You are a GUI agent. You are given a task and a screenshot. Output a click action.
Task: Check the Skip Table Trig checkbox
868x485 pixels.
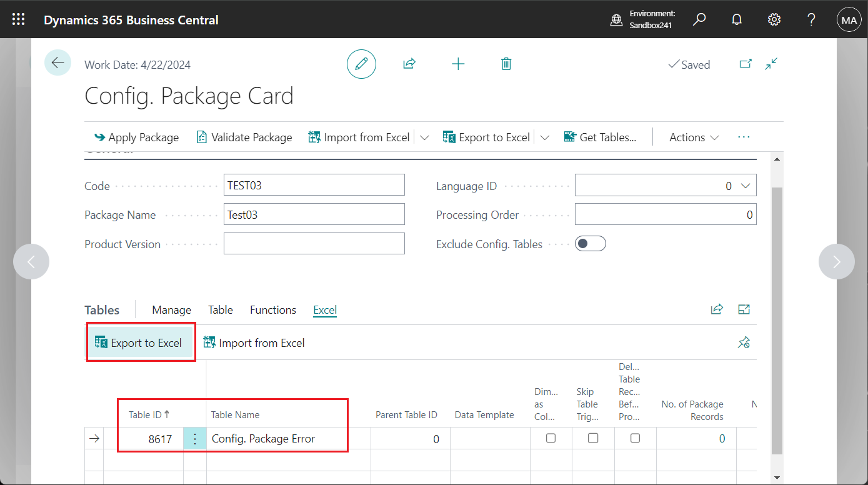tap(592, 438)
